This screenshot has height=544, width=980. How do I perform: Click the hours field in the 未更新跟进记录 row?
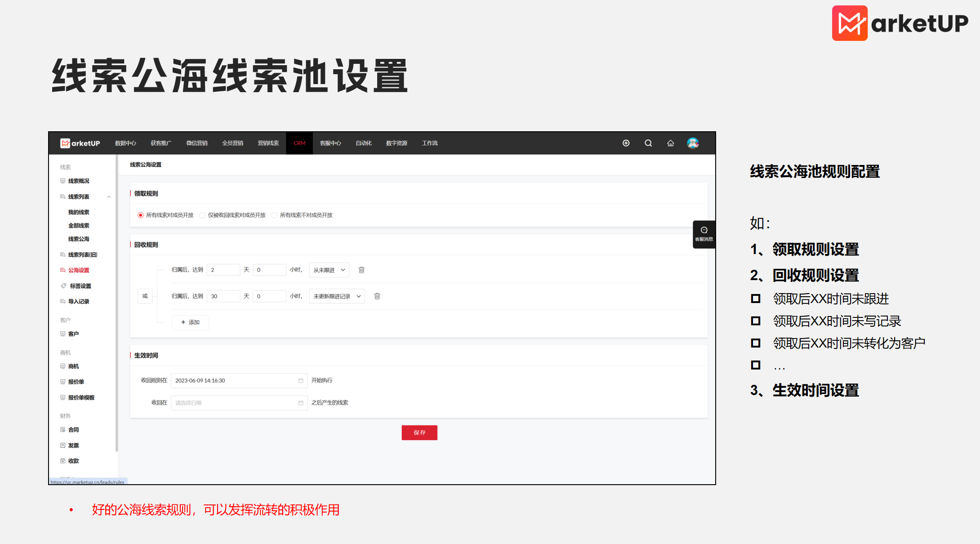pyautogui.click(x=269, y=296)
